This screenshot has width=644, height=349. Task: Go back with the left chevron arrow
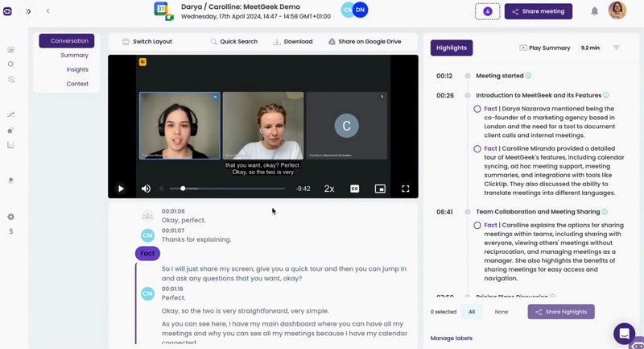coord(47,11)
